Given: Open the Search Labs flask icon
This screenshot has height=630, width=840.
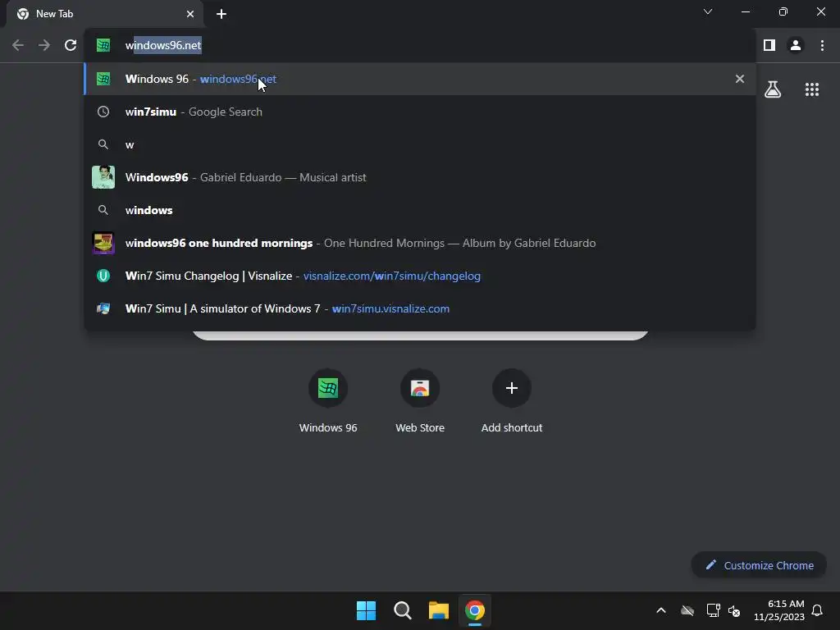Looking at the screenshot, I should (773, 89).
